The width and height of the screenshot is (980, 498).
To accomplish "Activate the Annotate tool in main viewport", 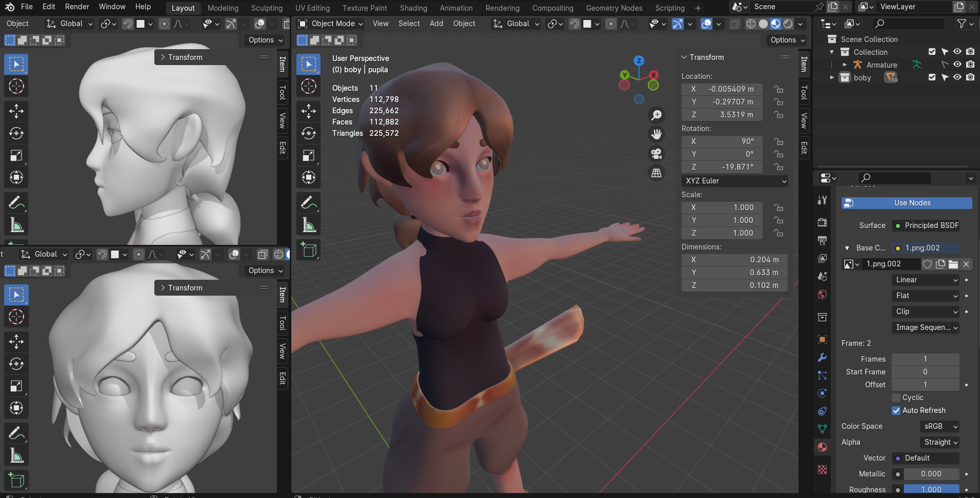I will click(308, 202).
